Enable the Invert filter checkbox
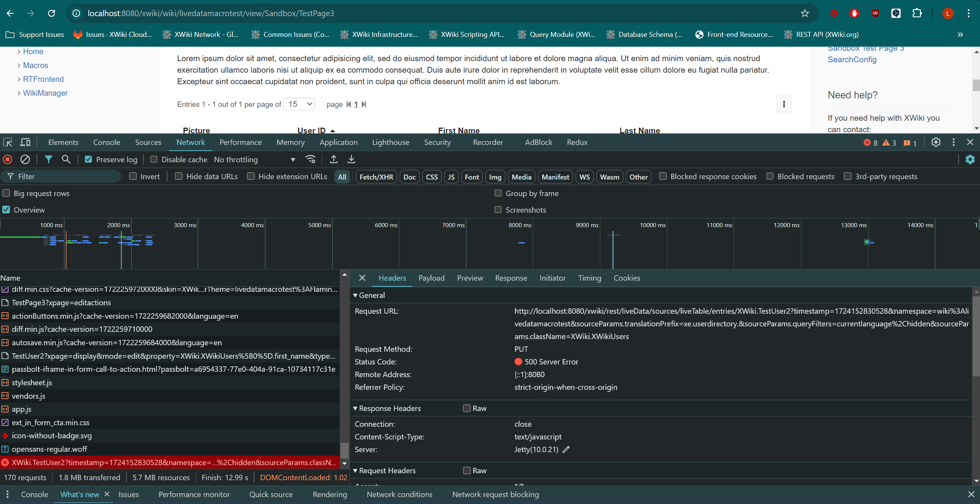This screenshot has width=980, height=504. point(133,176)
